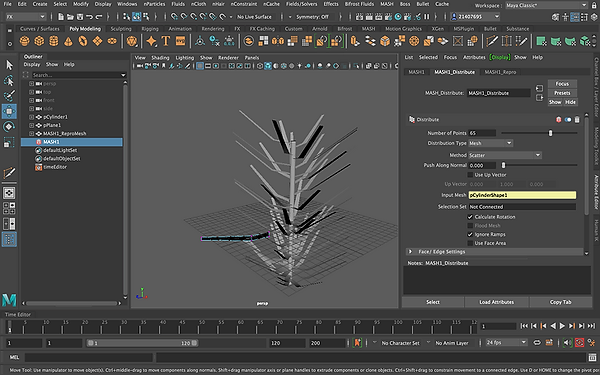Toggle playback loop mode icon
600x375 pixels.
pyautogui.click(x=537, y=342)
